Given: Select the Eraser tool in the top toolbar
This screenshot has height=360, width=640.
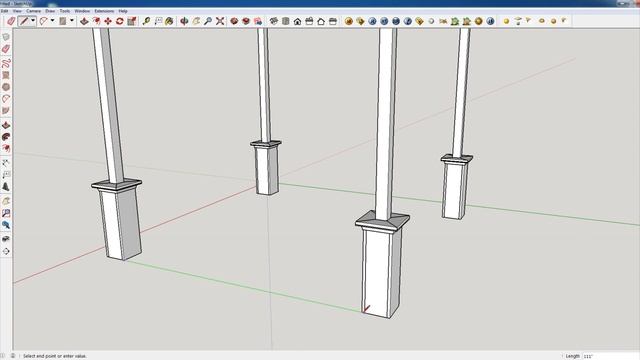Looking at the screenshot, I should pyautogui.click(x=11, y=21).
